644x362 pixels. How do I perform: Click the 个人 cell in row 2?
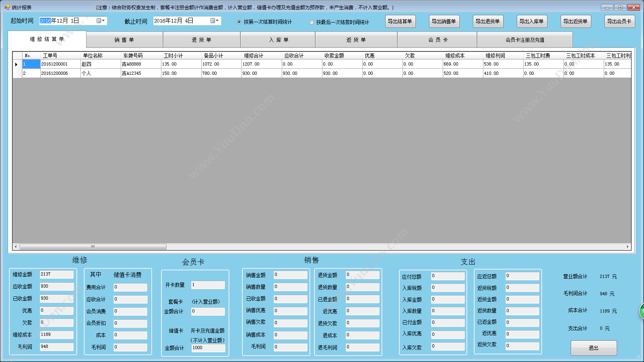(x=100, y=74)
